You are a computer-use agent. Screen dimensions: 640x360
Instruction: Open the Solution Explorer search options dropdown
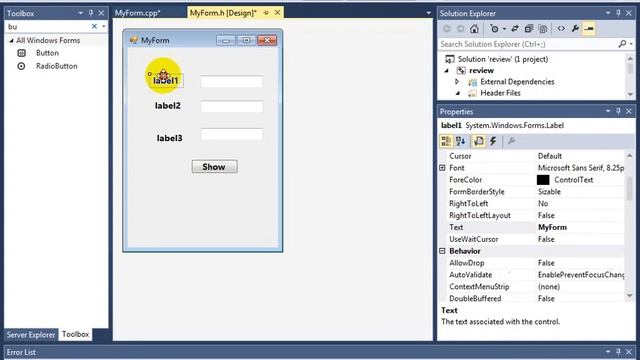pos(631,44)
